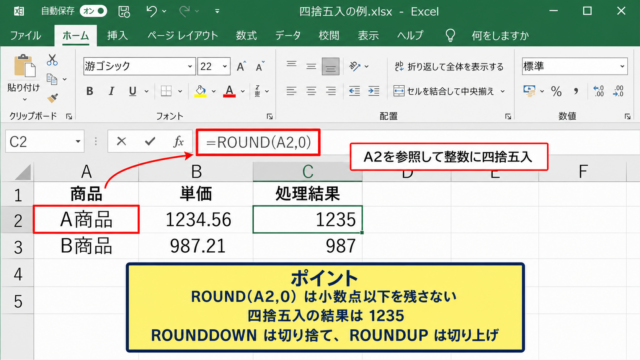
Task: Click the Select All corner triangle
Action: click(23, 172)
